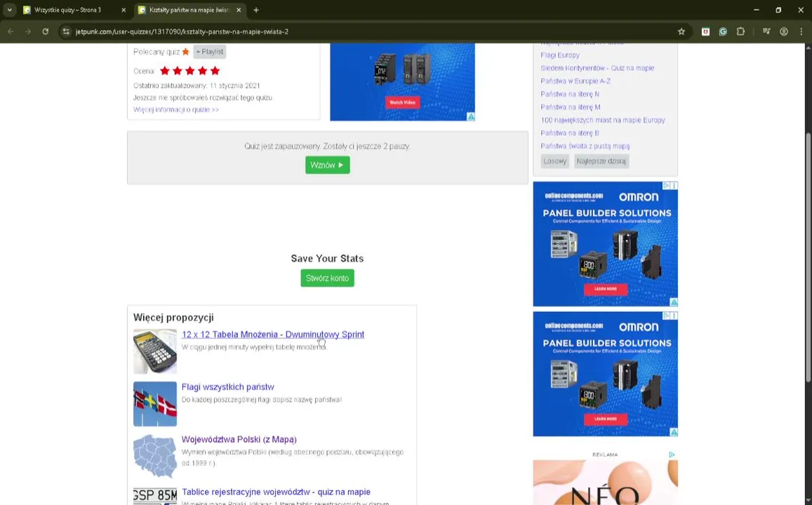Click AdChoices icon on upper Omron ad
Screen dimensions: 812x505
(x=667, y=185)
